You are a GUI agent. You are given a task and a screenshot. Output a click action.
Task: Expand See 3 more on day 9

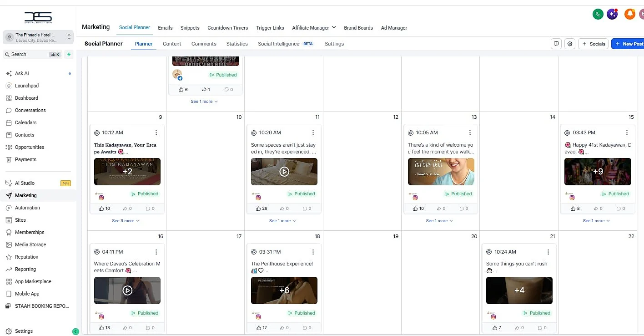click(126, 221)
